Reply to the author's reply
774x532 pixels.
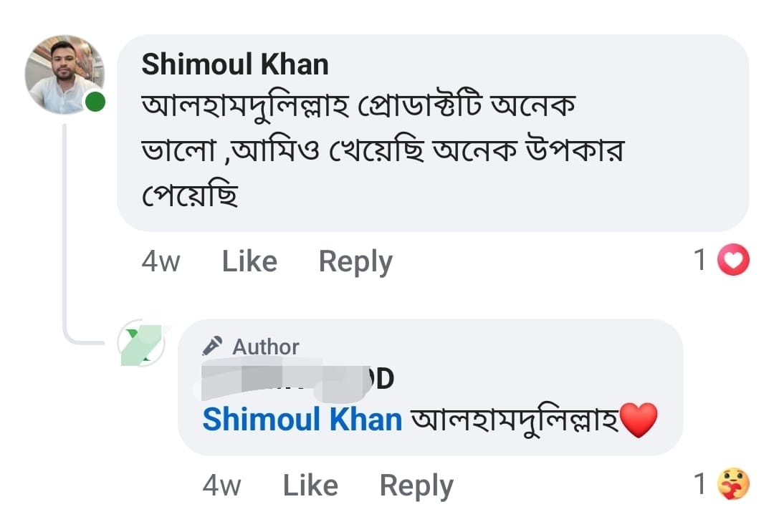pos(416,486)
